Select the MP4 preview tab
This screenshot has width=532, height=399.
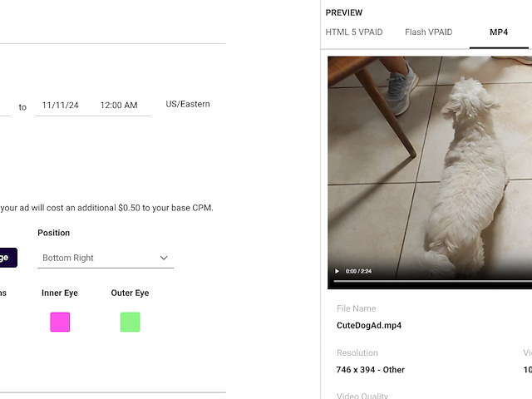click(x=499, y=32)
